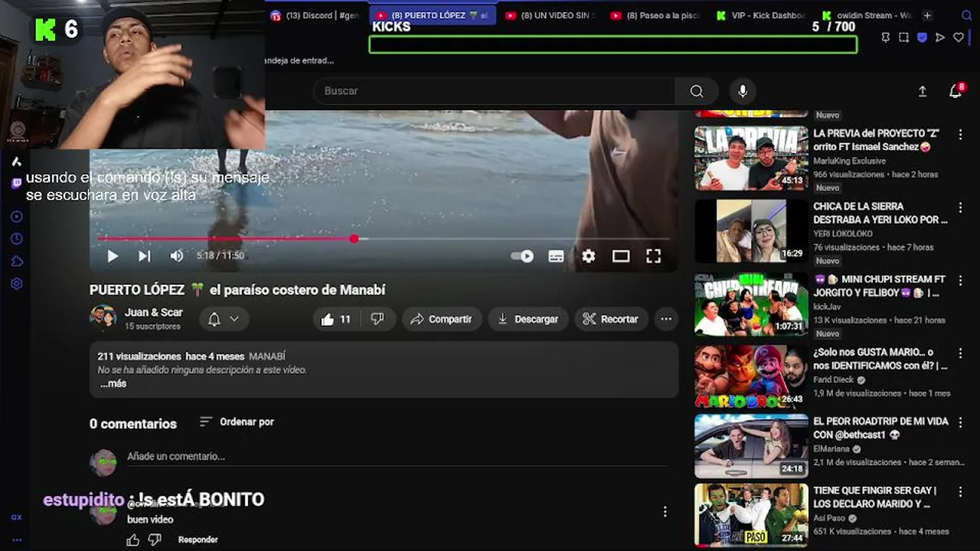Open GX Control in sidebar bottom
Image resolution: width=980 pixels, height=551 pixels.
pos(16,517)
